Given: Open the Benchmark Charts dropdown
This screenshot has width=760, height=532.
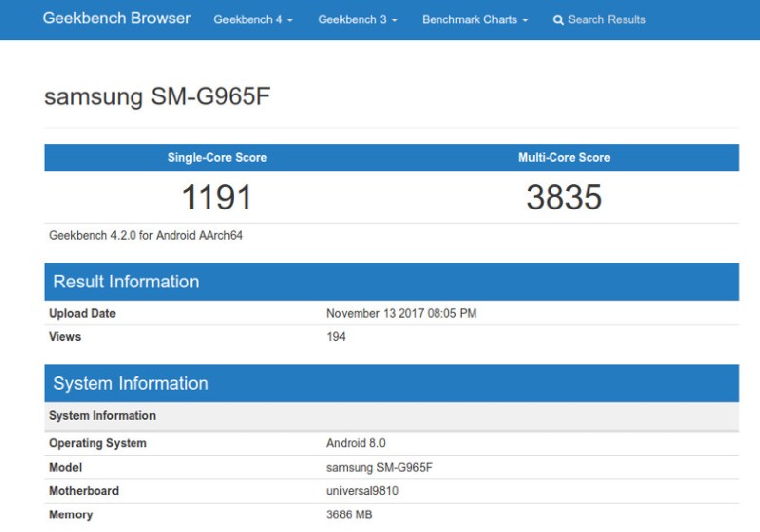Looking at the screenshot, I should 475,19.
